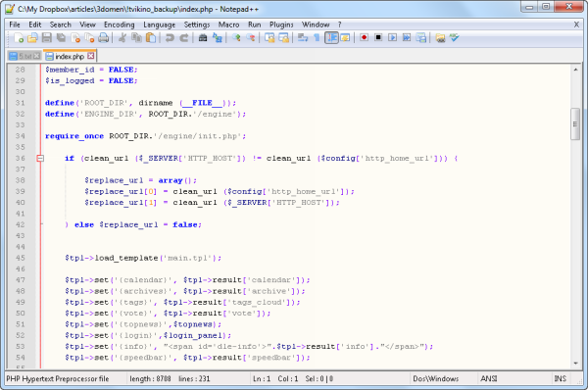Toggle word wrap toolbar icon
Screen dimensions: 588x390
click(x=303, y=37)
